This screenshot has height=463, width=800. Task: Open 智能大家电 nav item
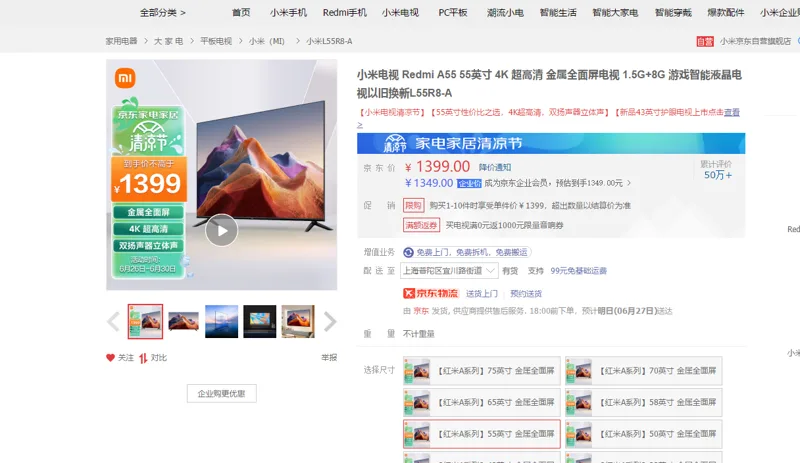tap(615, 13)
